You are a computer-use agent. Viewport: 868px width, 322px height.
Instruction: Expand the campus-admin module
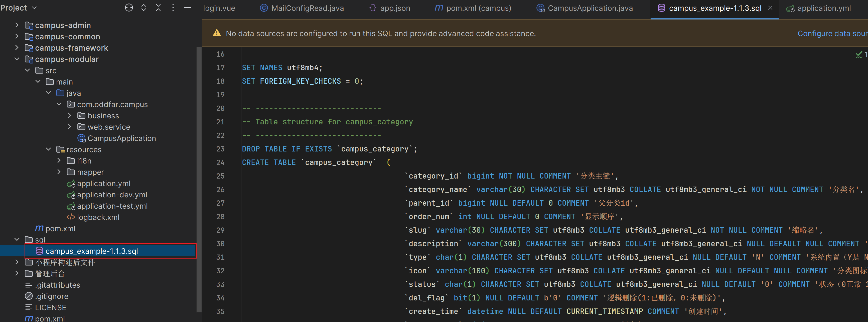click(17, 25)
